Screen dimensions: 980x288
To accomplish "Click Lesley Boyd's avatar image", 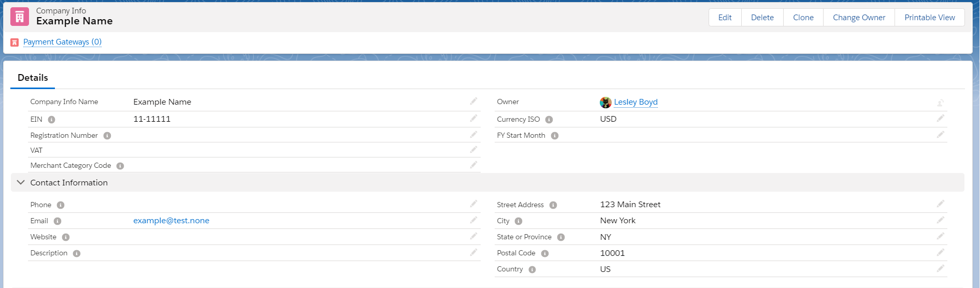I will (606, 103).
